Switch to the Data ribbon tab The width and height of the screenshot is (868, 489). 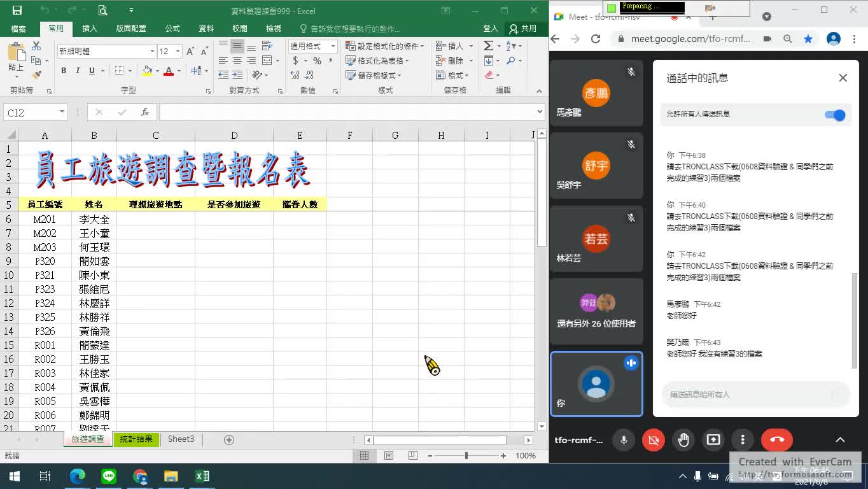coord(206,29)
